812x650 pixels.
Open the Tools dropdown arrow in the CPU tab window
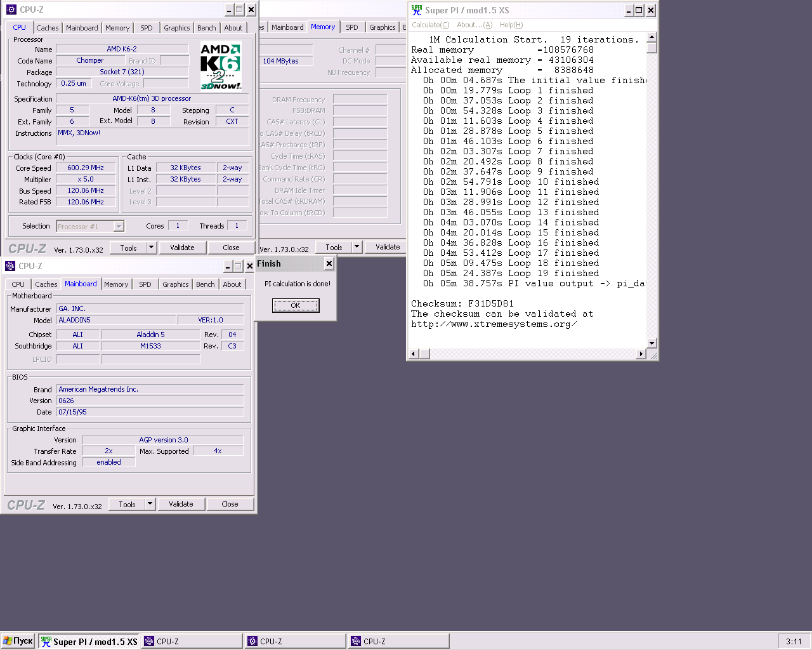pos(151,248)
